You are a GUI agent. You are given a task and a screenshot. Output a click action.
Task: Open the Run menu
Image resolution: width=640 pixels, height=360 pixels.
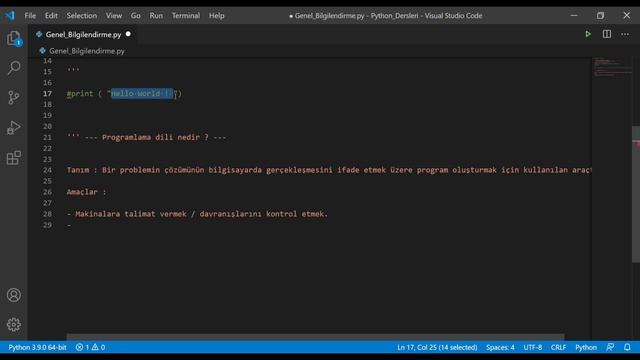156,16
